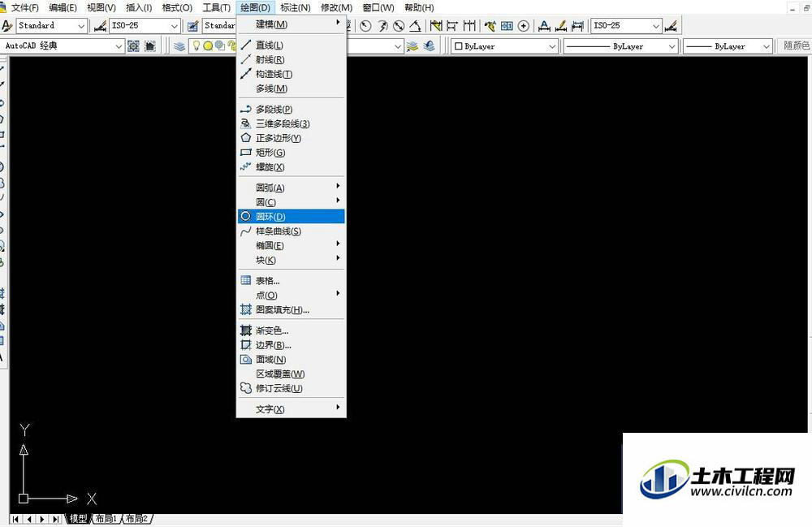Toggle the layer freeze sun icon
Image resolution: width=812 pixels, height=527 pixels.
[208, 46]
